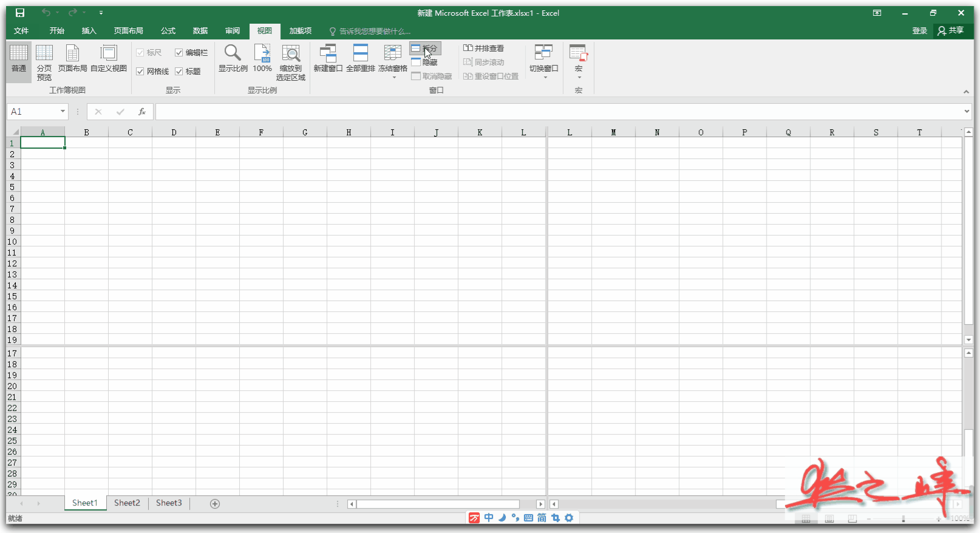Click the Sogou input method logo
The image size is (980, 533).
tap(474, 518)
